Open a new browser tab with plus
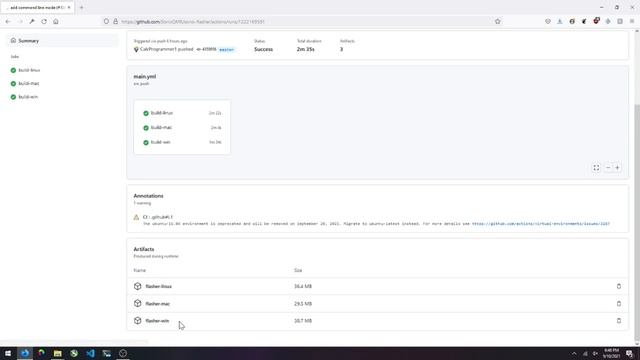The image size is (640, 360). point(81,7)
